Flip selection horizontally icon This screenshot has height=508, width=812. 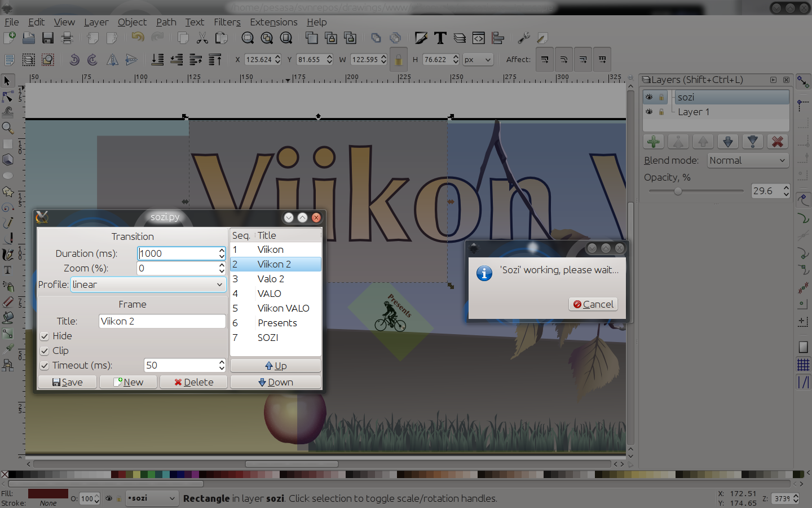[x=112, y=59]
